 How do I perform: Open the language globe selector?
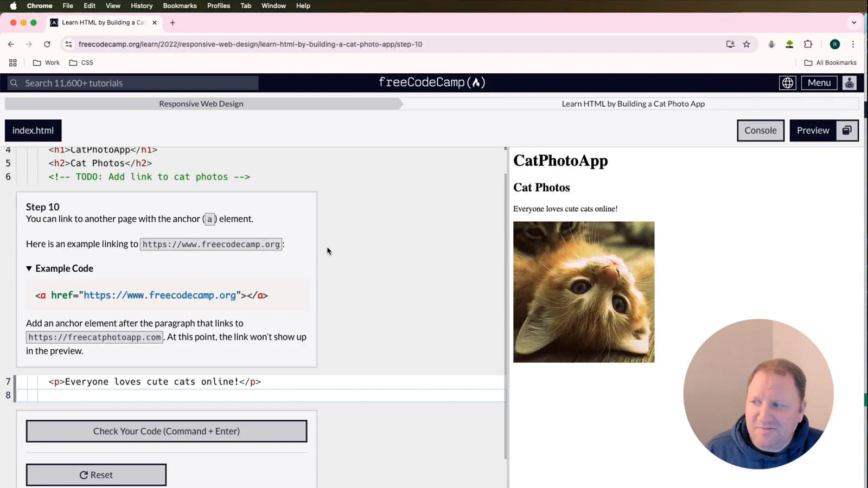click(x=787, y=83)
